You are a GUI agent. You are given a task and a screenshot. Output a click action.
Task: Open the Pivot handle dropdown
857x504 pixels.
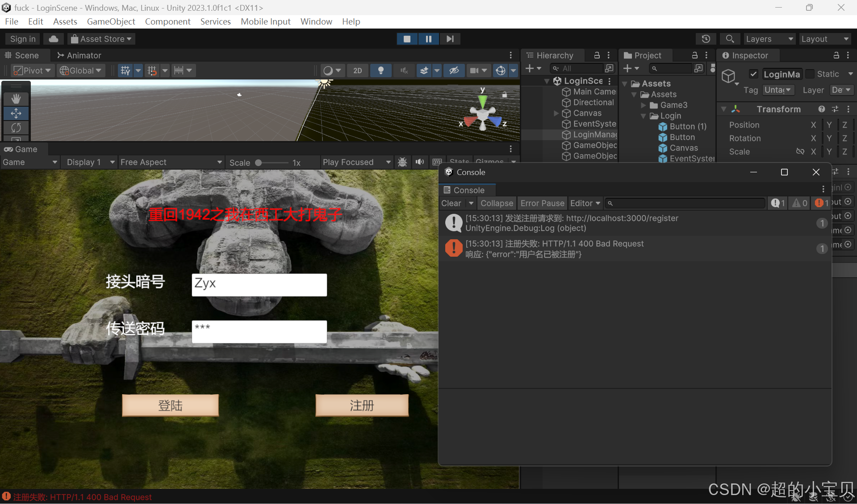[x=32, y=71]
